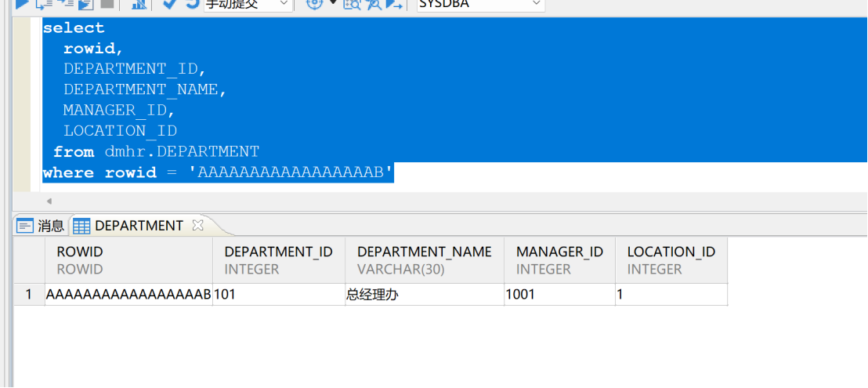Switch to the 消息 messages tab
The height and width of the screenshot is (388, 868).
coord(41,225)
